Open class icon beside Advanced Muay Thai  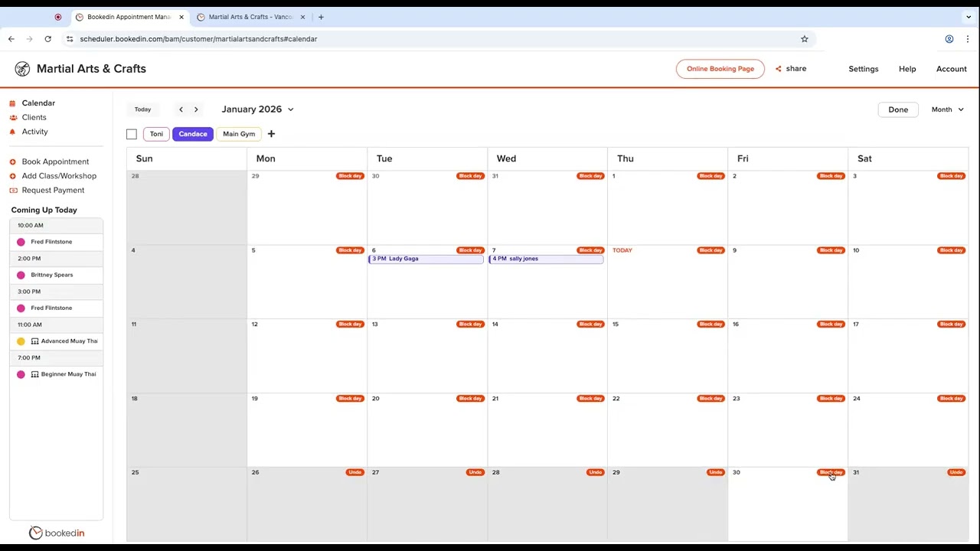34,341
